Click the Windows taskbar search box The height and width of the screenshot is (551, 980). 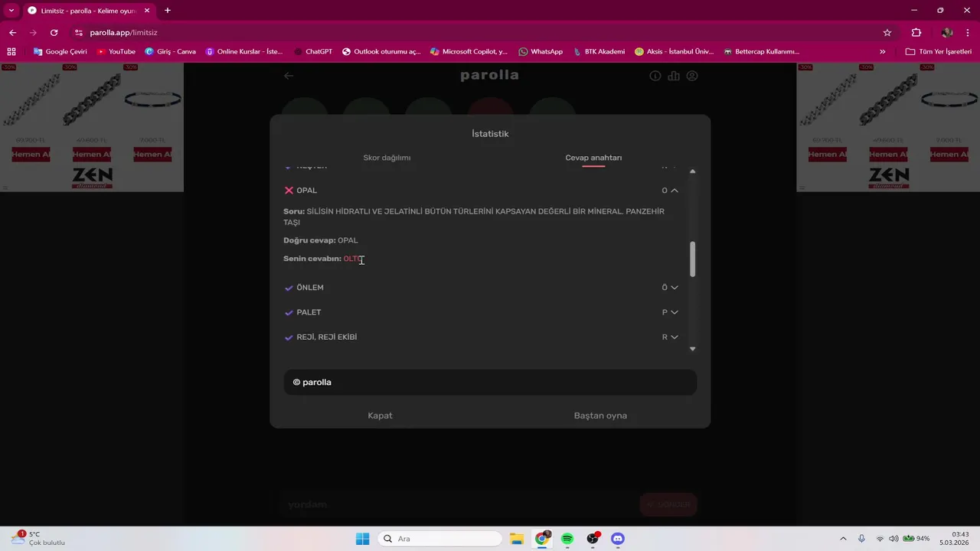441,539
